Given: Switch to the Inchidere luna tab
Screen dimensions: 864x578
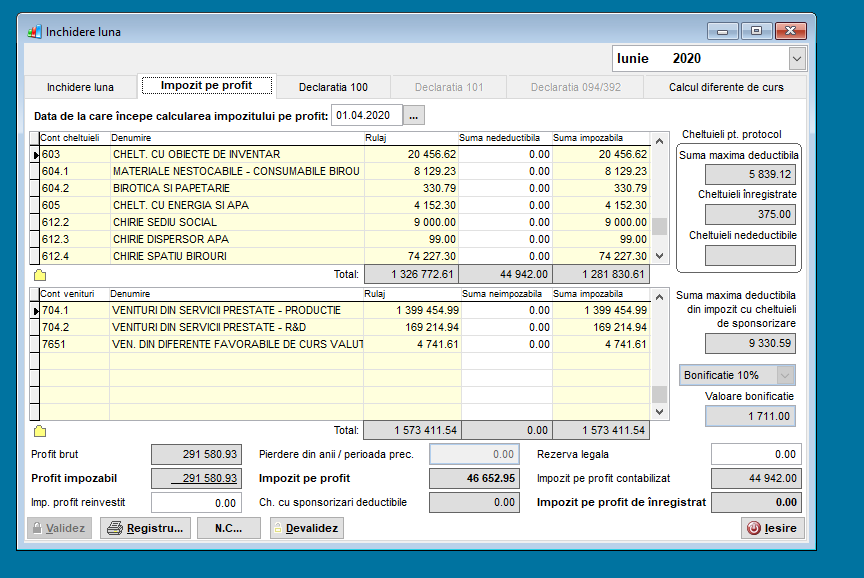Looking at the screenshot, I should tap(80, 87).
